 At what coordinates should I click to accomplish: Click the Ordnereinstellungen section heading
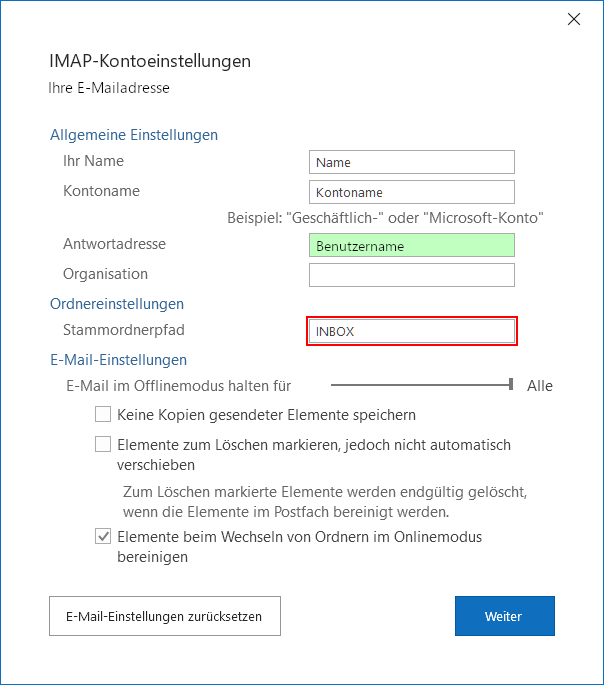click(x=117, y=304)
